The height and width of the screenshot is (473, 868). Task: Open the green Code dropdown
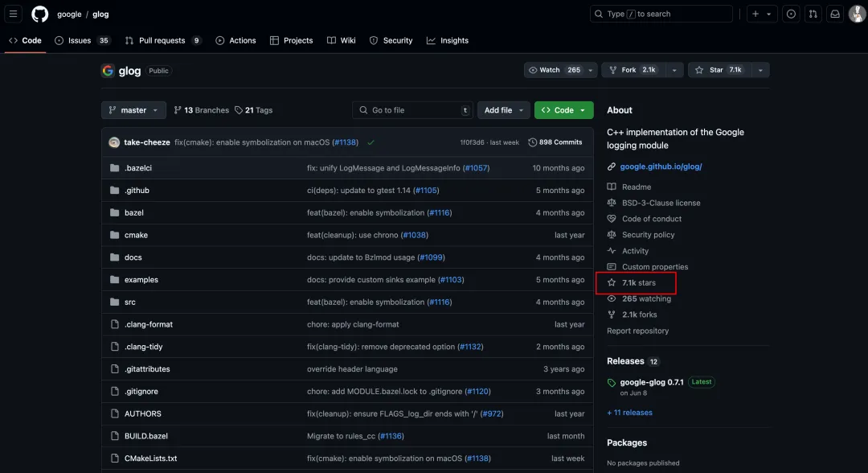(563, 110)
